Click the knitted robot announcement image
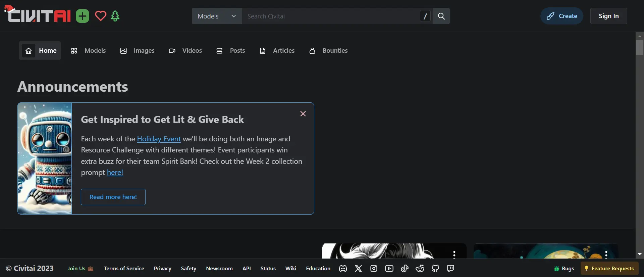This screenshot has width=644, height=277. click(x=45, y=158)
